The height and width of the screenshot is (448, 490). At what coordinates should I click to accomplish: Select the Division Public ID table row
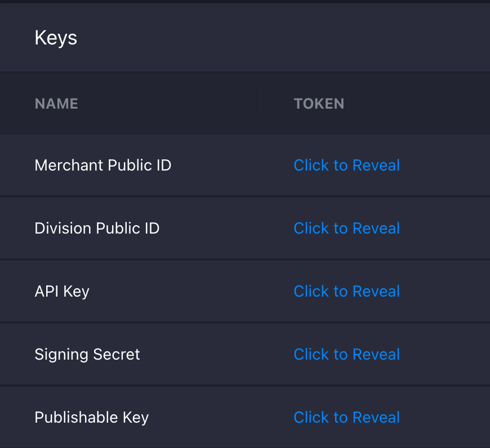click(245, 228)
